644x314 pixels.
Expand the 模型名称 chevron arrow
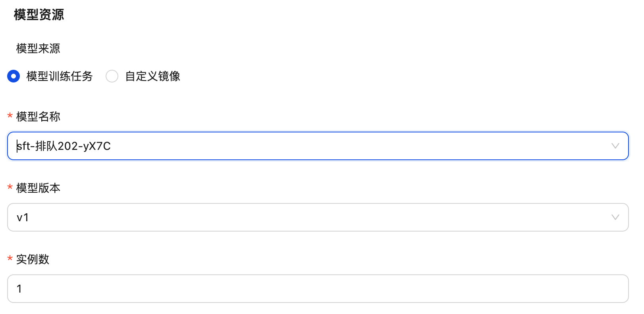pyautogui.click(x=615, y=146)
